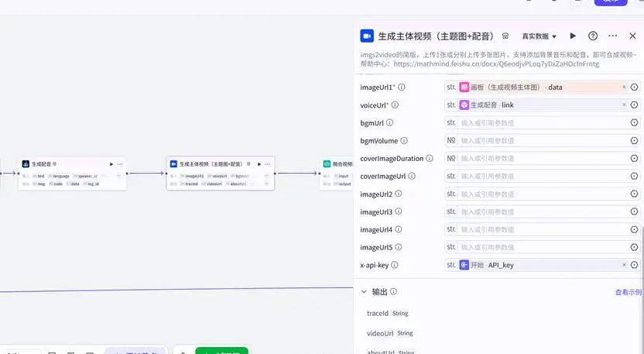
Task: Open help icon in panel header
Action: pos(593,36)
